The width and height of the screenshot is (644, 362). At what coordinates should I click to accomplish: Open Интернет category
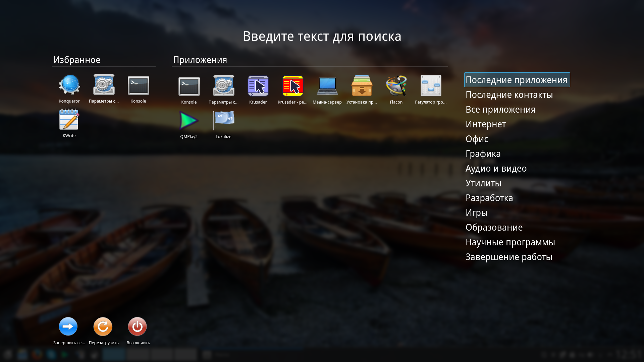click(x=485, y=124)
